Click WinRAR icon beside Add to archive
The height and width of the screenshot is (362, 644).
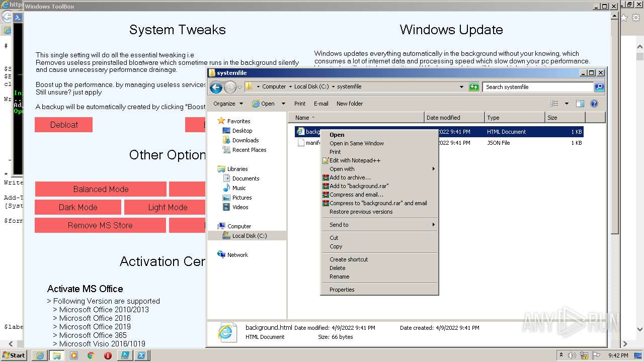coord(326,177)
